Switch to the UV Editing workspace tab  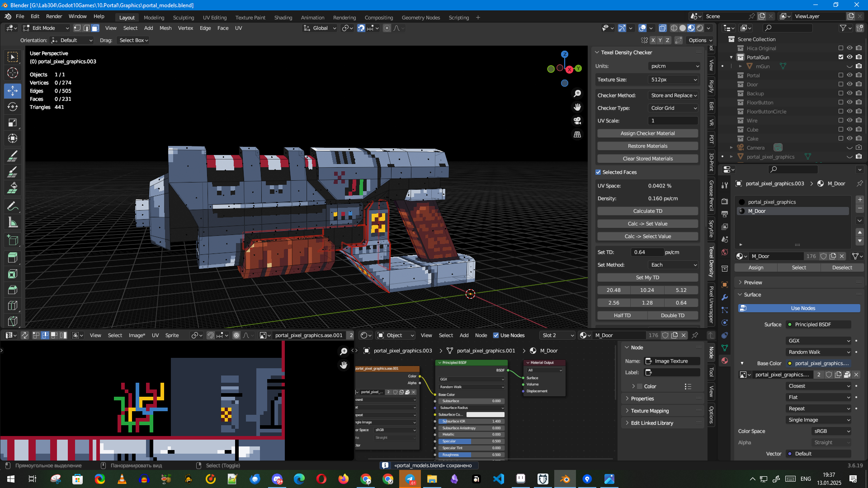[215, 18]
